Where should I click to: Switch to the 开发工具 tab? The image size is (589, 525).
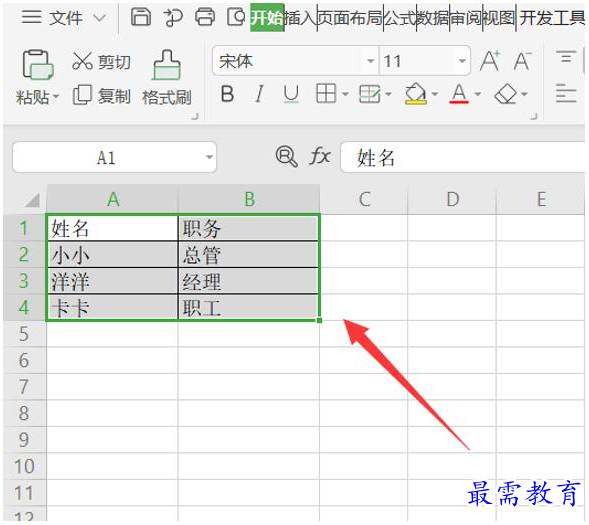[552, 17]
